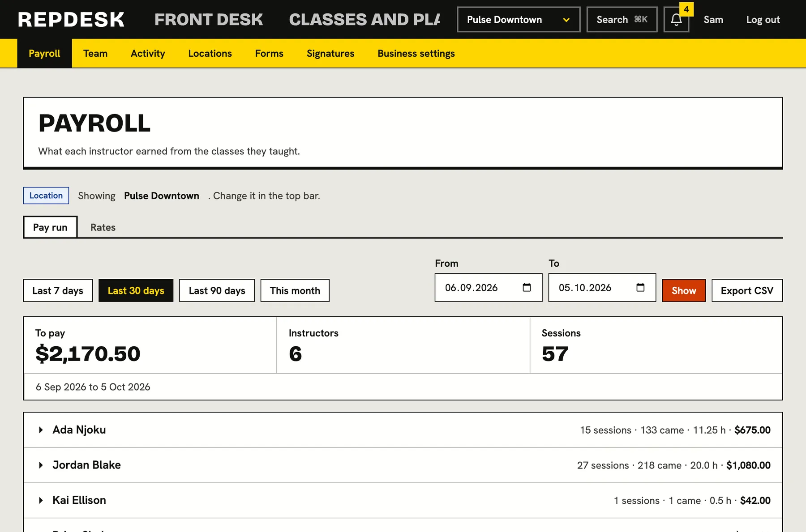Viewport: 806px width, 532px height.
Task: Expand Kai Ellison's payroll row
Action: click(403, 500)
